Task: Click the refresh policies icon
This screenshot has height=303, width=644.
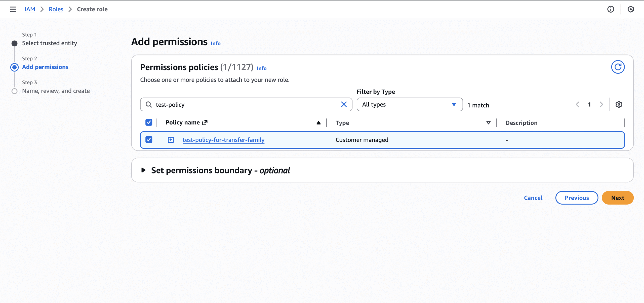Action: point(618,67)
